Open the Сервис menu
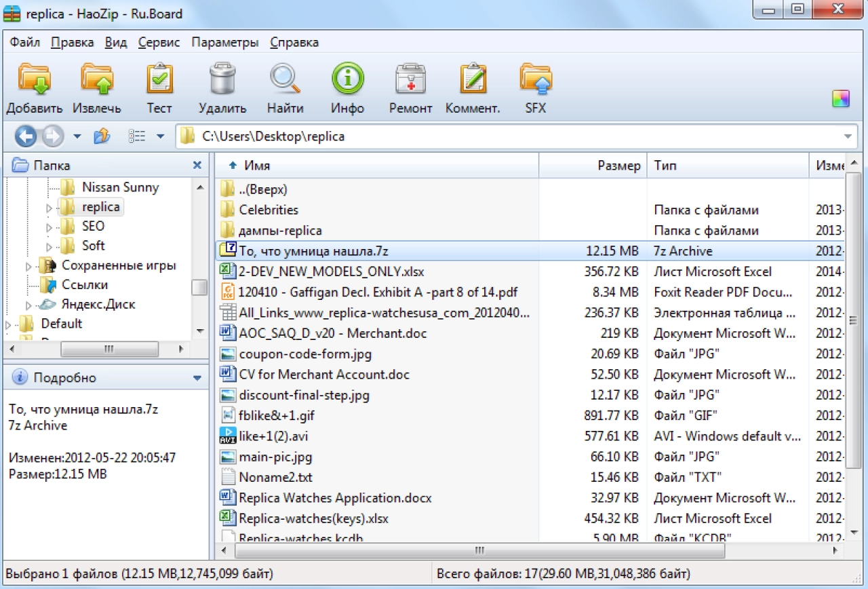This screenshot has height=589, width=868. (159, 42)
